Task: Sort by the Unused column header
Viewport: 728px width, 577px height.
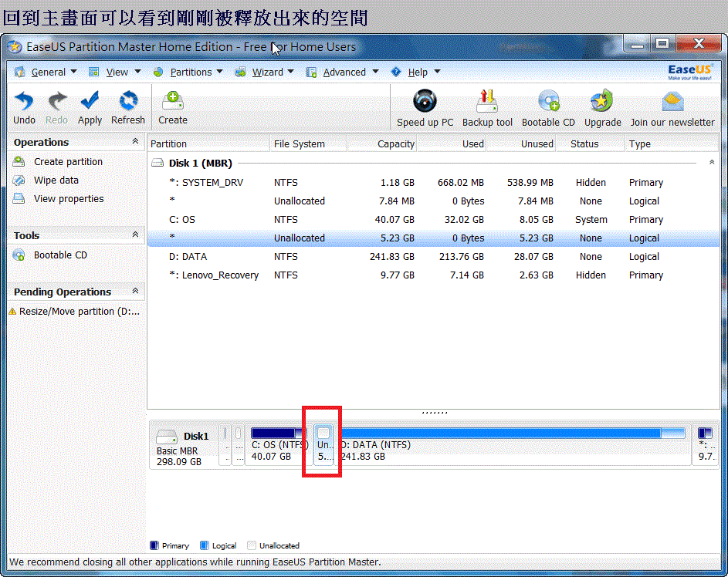Action: [x=521, y=143]
